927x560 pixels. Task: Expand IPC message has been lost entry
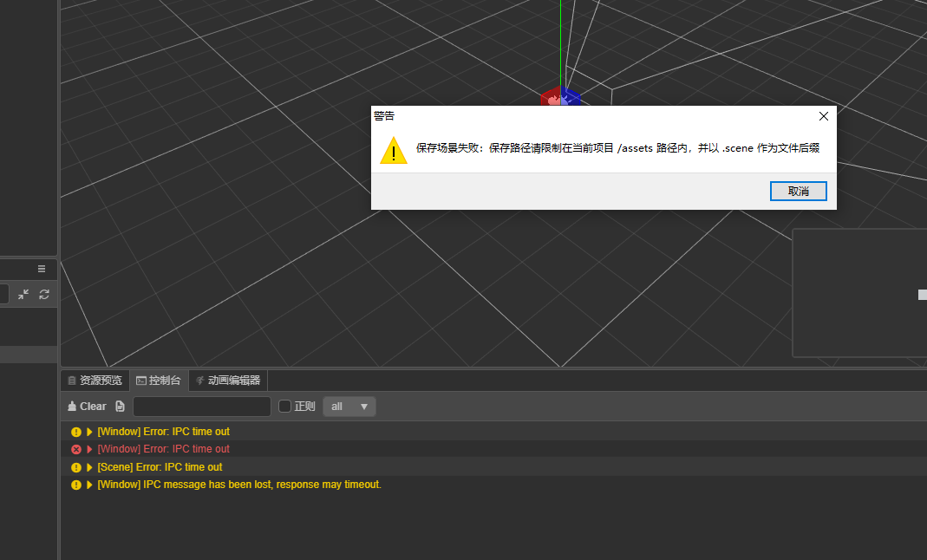pos(90,485)
